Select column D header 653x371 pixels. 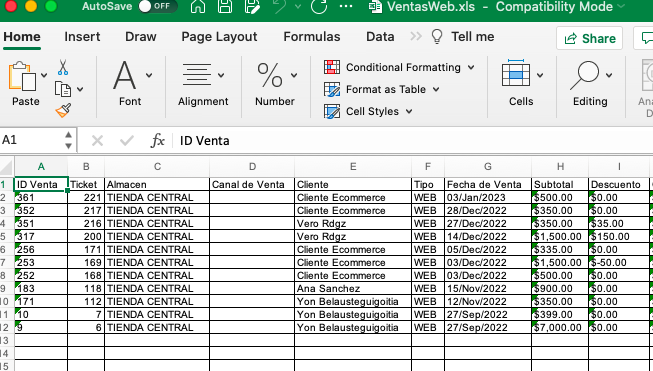coord(252,167)
